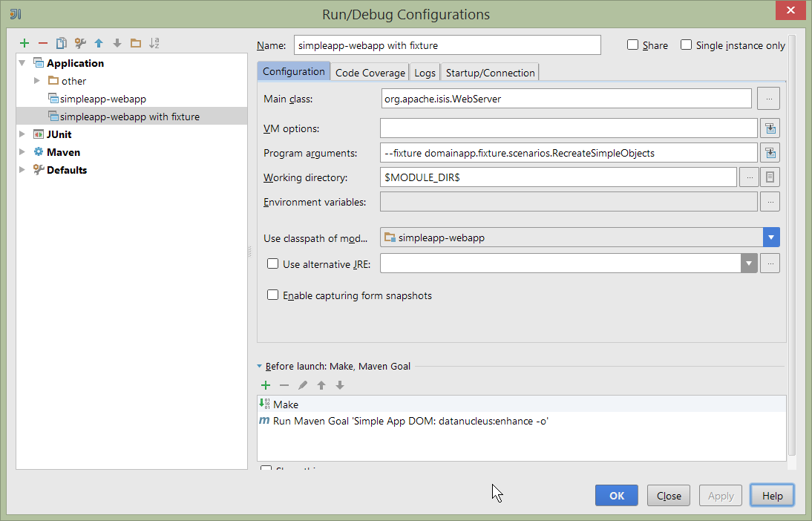Expand the VM options field editor
Viewport: 812px width, 521px height.
click(770, 128)
